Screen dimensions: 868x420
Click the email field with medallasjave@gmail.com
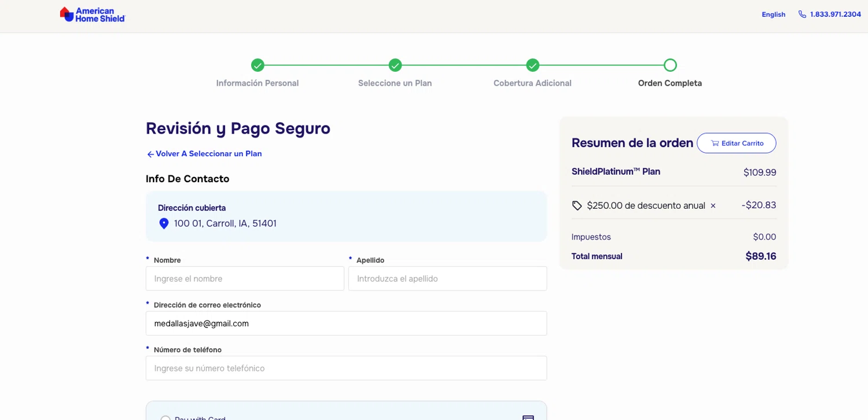346,323
